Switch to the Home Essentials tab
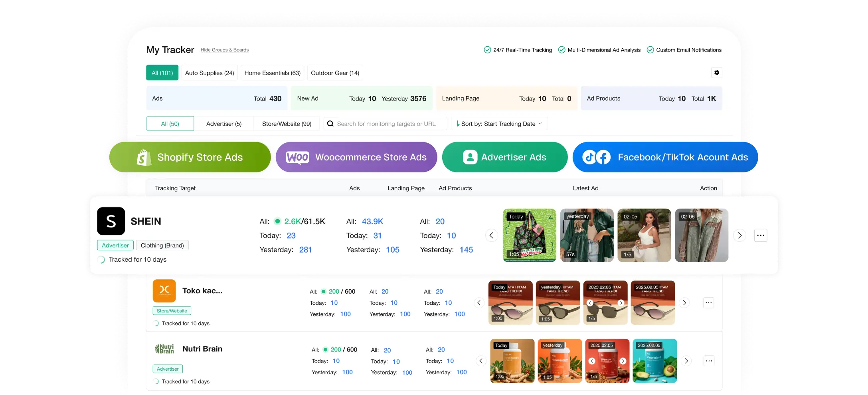The width and height of the screenshot is (868, 395). click(x=273, y=73)
